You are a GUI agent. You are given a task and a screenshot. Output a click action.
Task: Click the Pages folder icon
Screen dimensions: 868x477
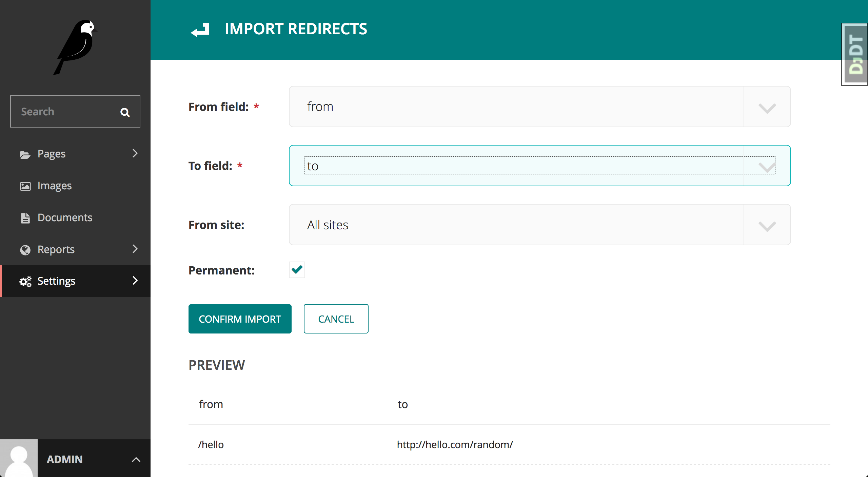(x=25, y=154)
